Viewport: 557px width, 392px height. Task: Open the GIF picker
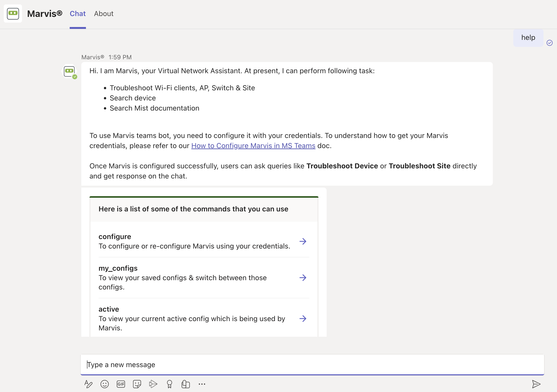pyautogui.click(x=121, y=384)
